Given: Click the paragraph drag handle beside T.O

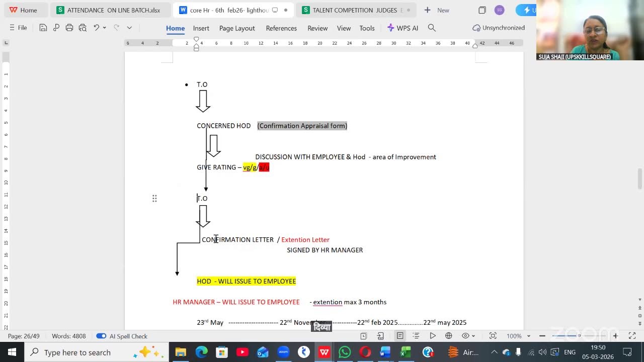Looking at the screenshot, I should click(154, 199).
